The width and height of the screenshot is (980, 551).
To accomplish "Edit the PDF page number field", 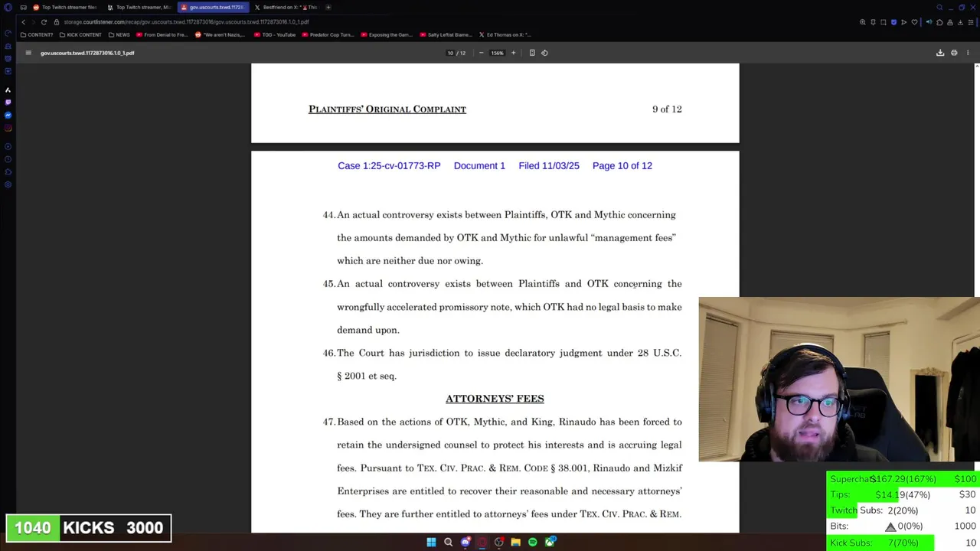I will [x=450, y=53].
